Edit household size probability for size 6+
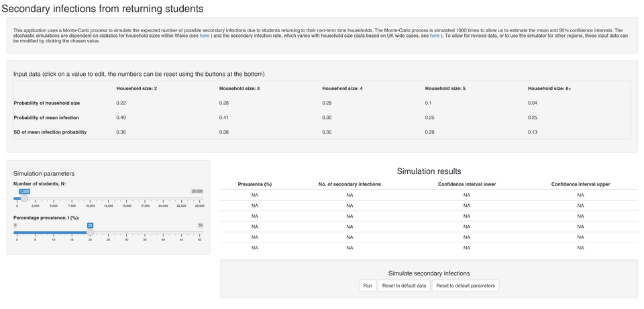 pyautogui.click(x=533, y=103)
